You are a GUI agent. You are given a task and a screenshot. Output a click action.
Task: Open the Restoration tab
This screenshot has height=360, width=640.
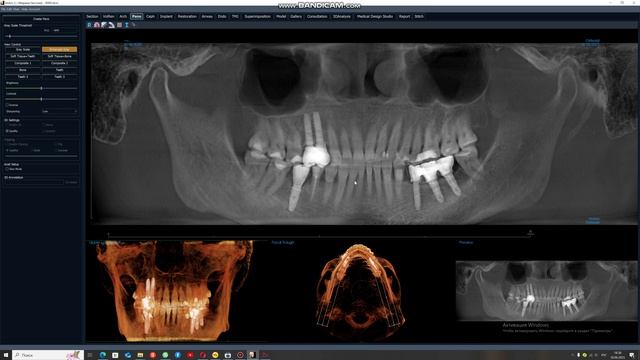(x=187, y=16)
